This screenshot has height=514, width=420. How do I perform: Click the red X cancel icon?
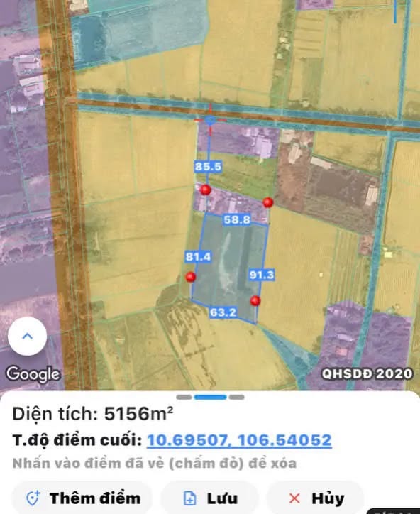pos(294,498)
